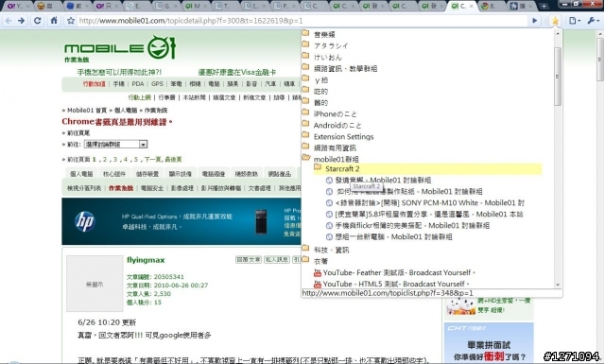
Task: Click the URL address bar field
Action: 302,21
